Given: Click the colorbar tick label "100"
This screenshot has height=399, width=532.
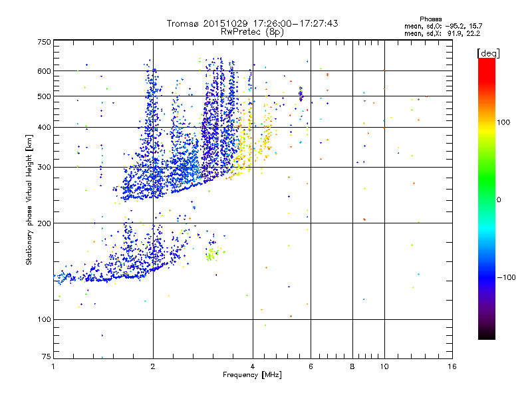Looking at the screenshot, I should 503,122.
